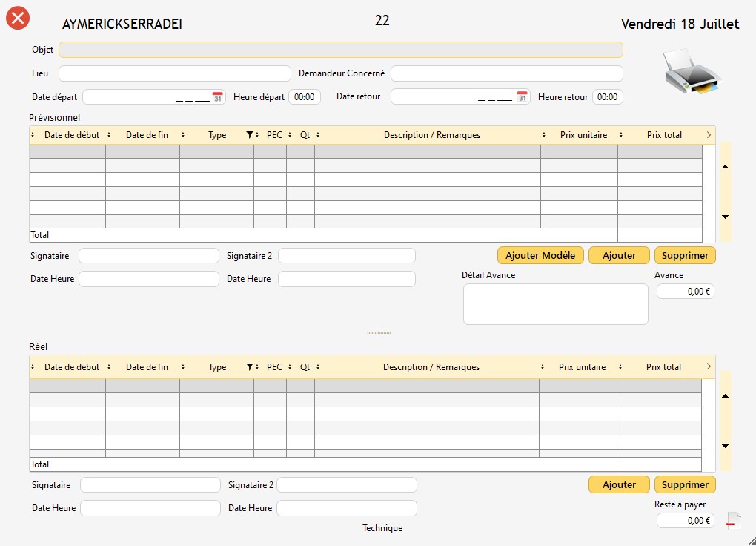Focus the Lieu input field
Screen dimensions: 756x546
(x=175, y=73)
